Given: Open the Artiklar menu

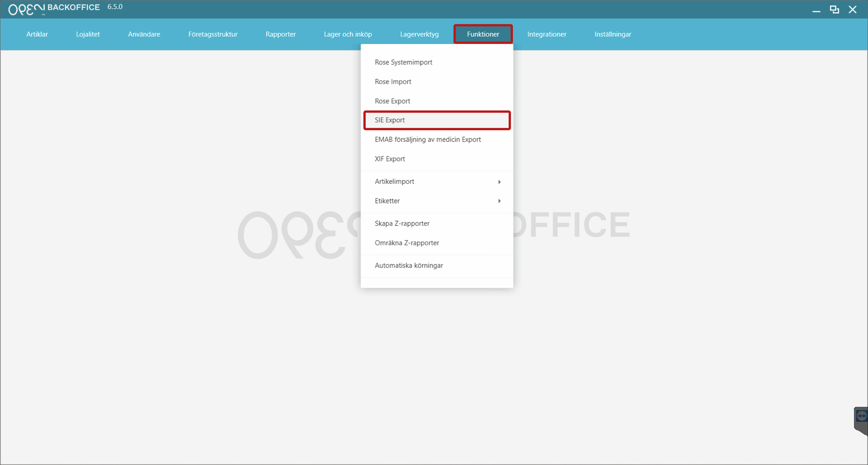Looking at the screenshot, I should click(37, 34).
